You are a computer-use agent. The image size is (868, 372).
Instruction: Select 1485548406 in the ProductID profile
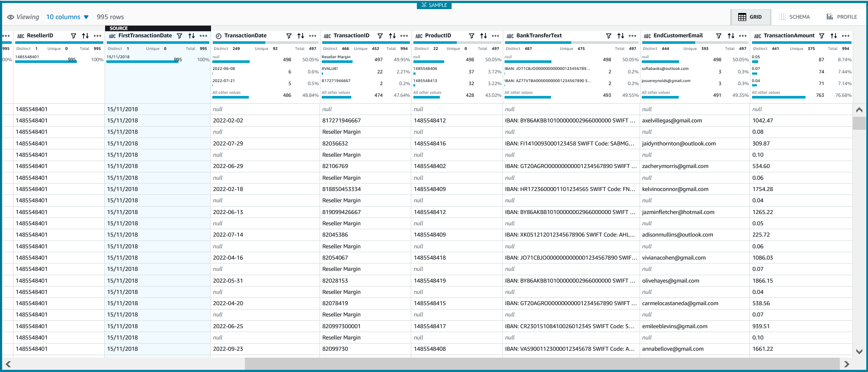coord(425,69)
